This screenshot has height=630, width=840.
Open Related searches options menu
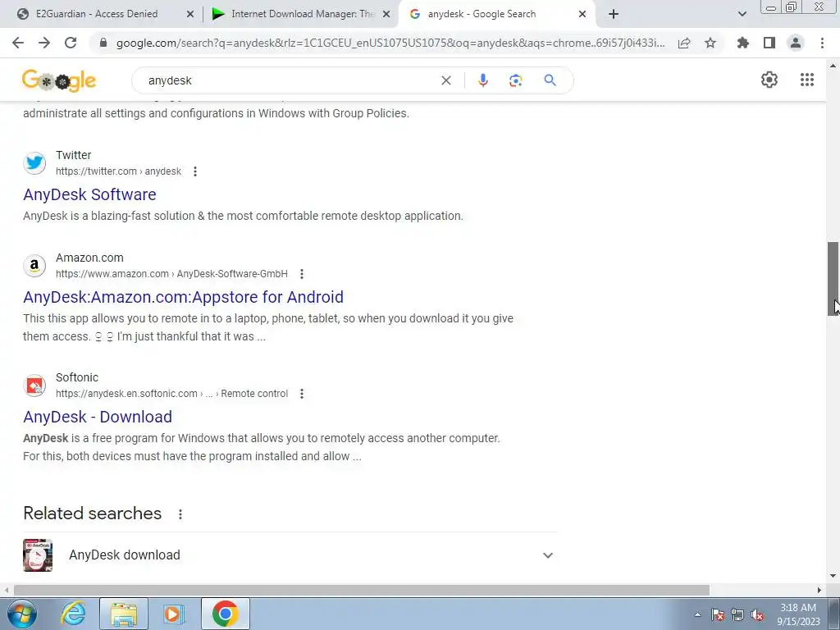point(180,514)
